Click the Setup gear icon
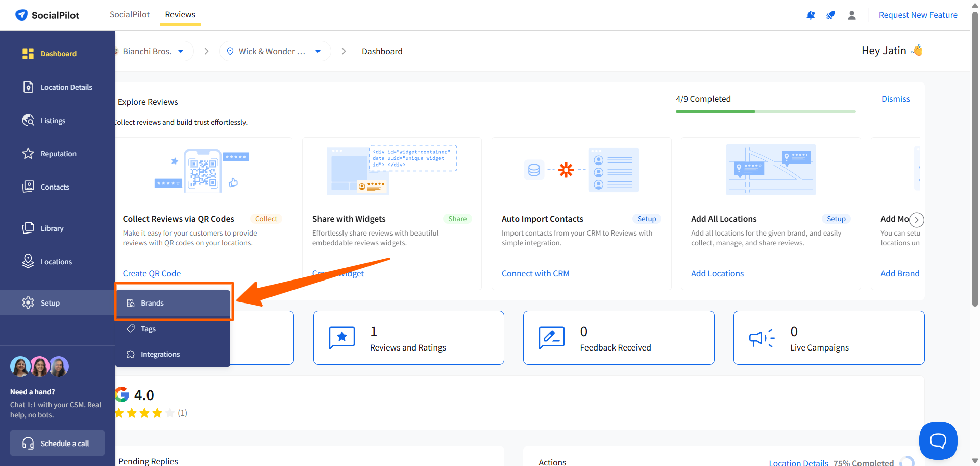The height and width of the screenshot is (466, 980). point(28,302)
